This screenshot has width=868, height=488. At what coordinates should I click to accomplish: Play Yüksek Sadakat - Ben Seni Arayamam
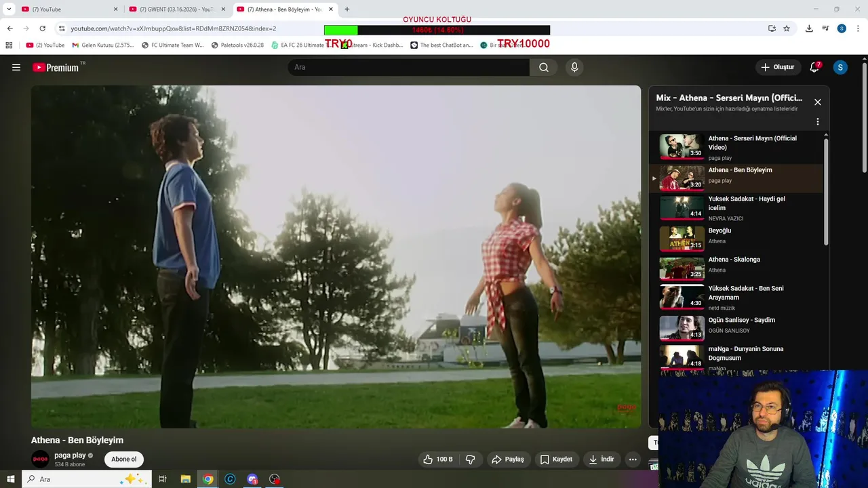(x=736, y=298)
